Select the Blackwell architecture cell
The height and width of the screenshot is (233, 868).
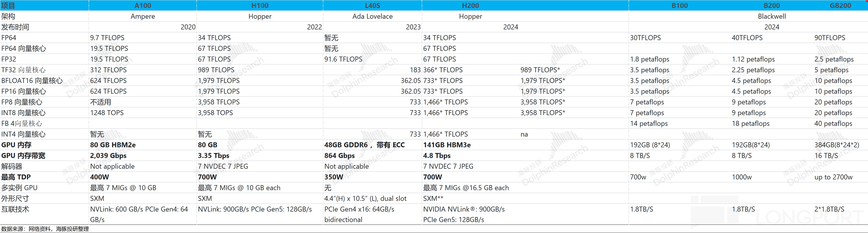[772, 16]
